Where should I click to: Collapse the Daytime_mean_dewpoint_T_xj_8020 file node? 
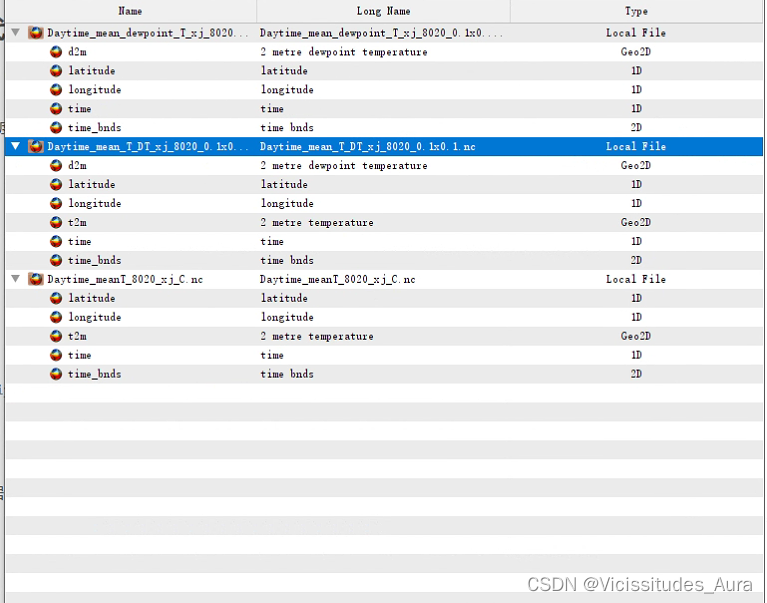pyautogui.click(x=16, y=32)
